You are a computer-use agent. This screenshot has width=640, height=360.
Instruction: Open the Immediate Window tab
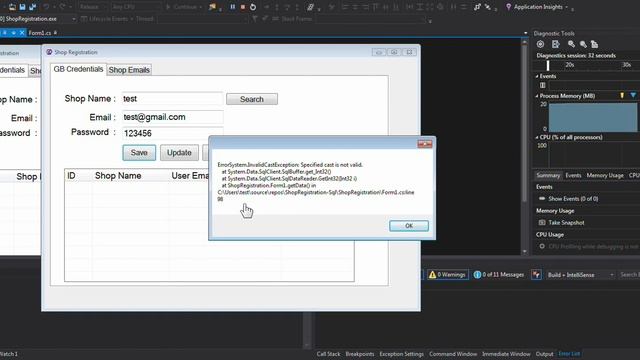[506, 354]
